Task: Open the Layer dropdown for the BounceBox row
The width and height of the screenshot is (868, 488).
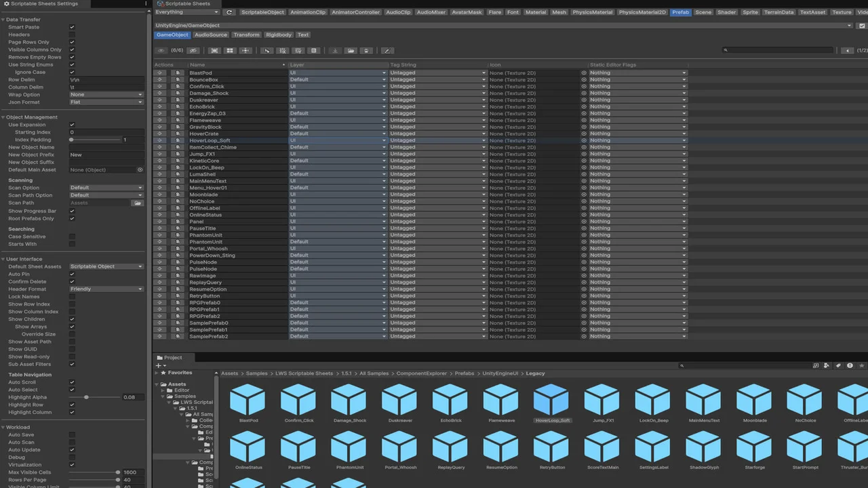Action: (338, 79)
